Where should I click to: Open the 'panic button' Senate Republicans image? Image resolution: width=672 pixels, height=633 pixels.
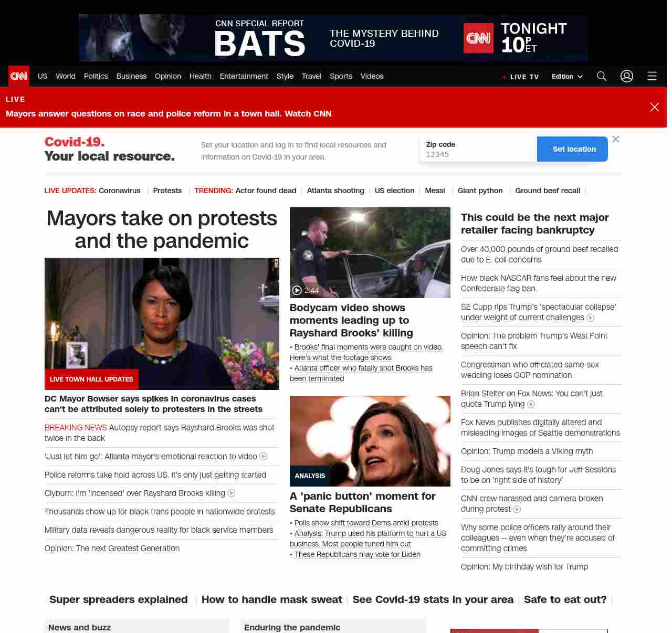(370, 441)
